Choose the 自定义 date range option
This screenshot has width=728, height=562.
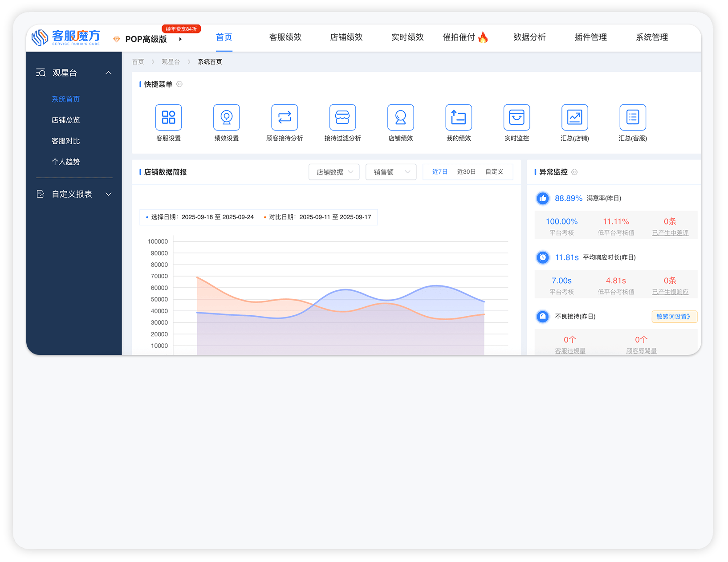494,172
